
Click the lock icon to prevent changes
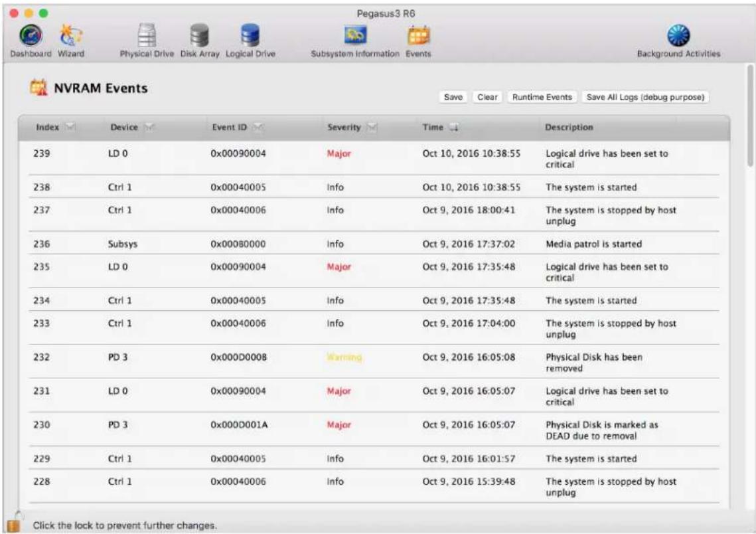(14, 522)
